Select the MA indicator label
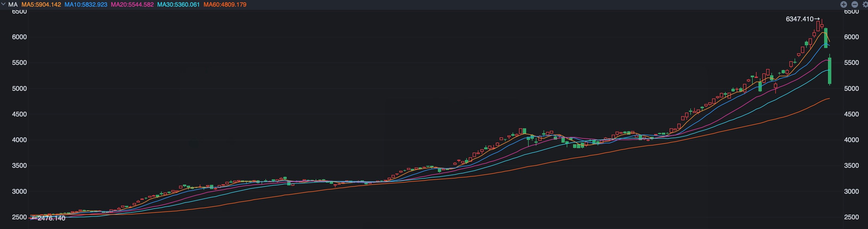 coord(13,5)
